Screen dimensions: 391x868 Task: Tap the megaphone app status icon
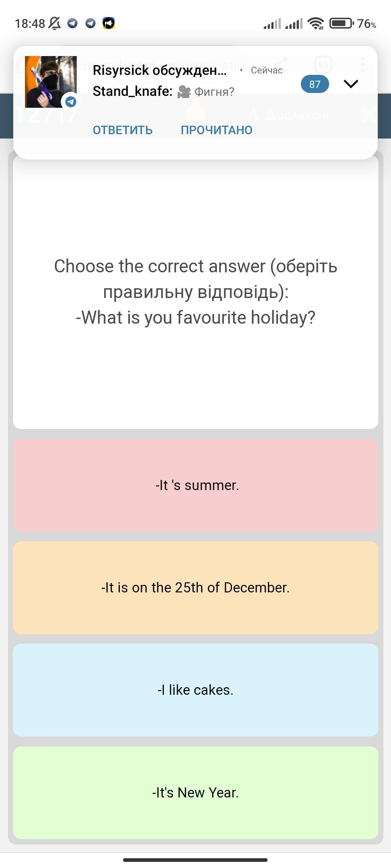(108, 24)
